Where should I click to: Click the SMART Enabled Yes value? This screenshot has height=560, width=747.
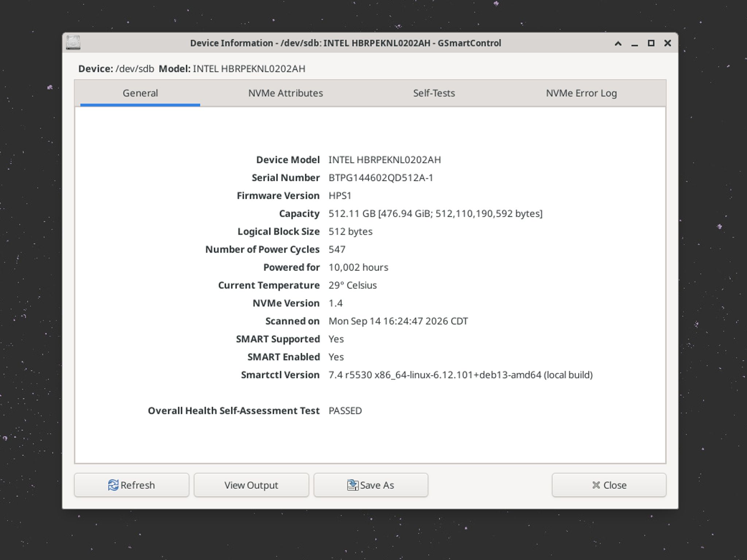tap(336, 357)
